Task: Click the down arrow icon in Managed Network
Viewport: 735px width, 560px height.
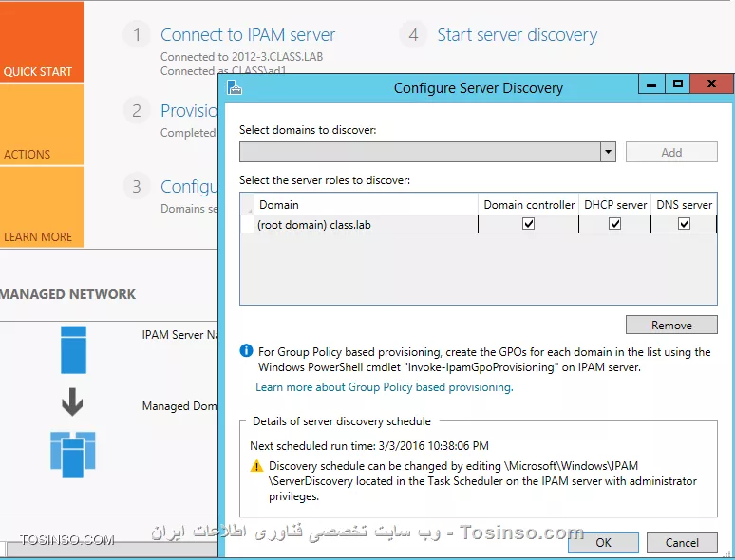Action: pos(73,403)
